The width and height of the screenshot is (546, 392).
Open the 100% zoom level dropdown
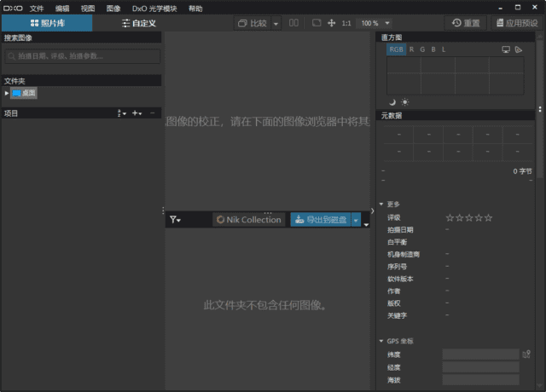point(375,23)
